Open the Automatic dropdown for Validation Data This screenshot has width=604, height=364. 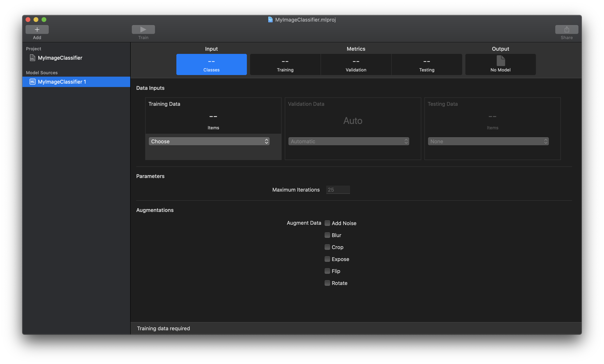[x=348, y=141]
